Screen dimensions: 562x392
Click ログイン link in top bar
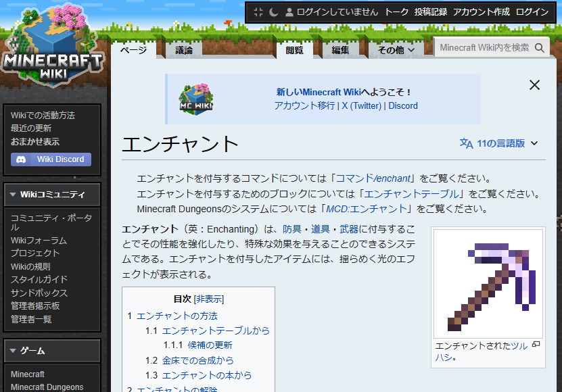click(x=532, y=12)
